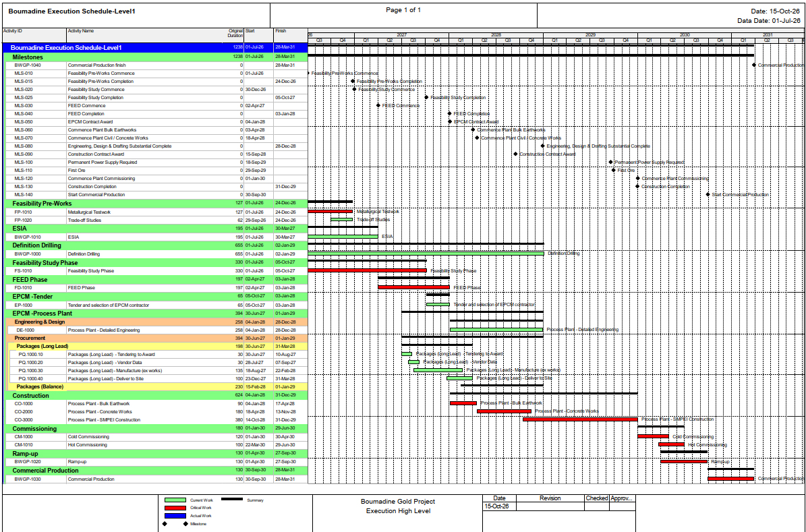This screenshot has height=532, width=806.
Task: Click the 2029 year header in the timescale
Action: point(590,35)
